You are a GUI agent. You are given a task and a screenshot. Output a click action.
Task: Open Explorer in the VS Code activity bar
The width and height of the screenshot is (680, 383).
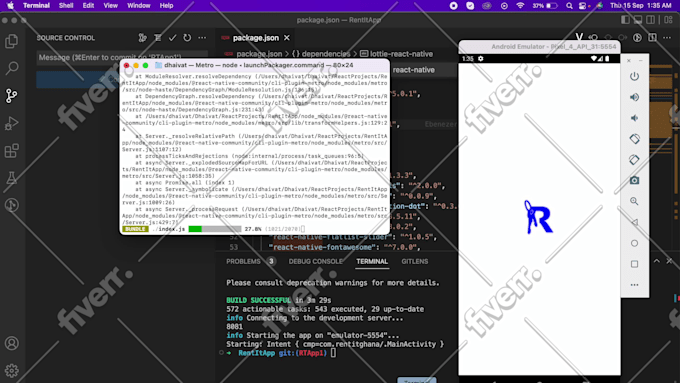[x=12, y=41]
